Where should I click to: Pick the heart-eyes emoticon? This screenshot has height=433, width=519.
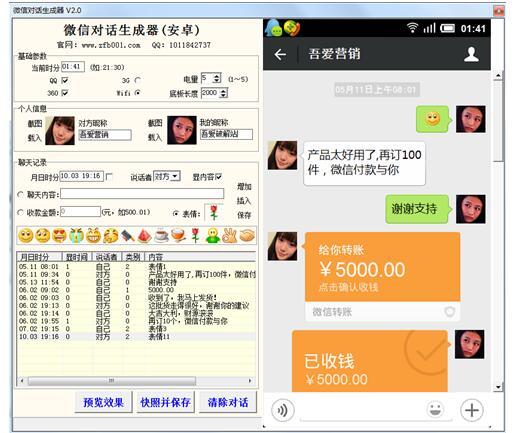tap(59, 236)
